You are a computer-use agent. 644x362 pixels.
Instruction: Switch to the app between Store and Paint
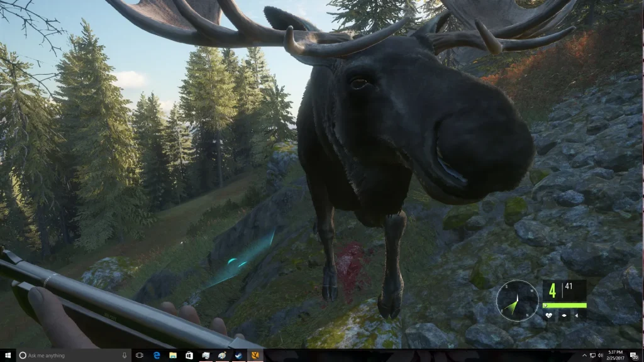coord(206,356)
